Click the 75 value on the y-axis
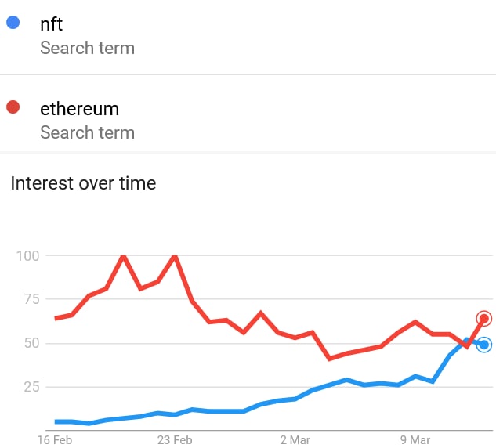Image resolution: width=496 pixels, height=448 pixels. pyautogui.click(x=31, y=299)
